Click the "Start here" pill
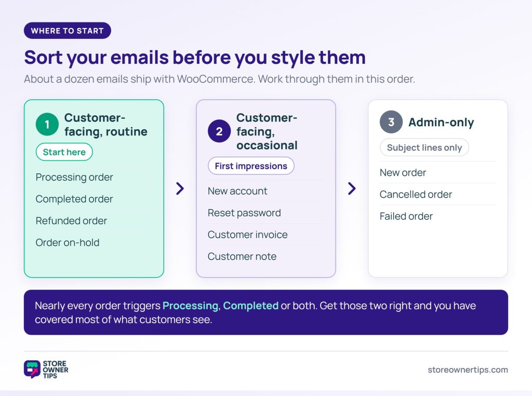 point(64,152)
